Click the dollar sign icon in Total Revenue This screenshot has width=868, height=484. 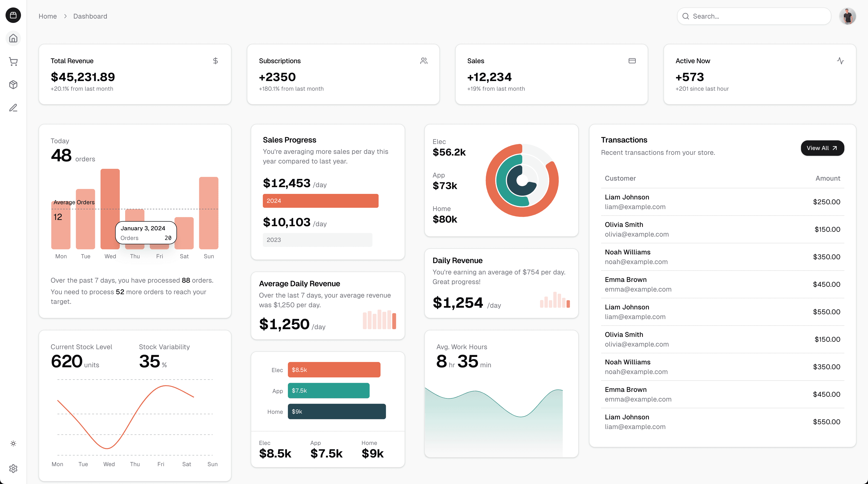point(215,61)
